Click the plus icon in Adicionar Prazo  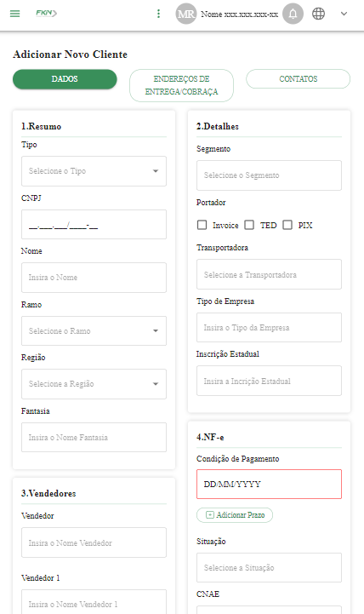(x=210, y=515)
